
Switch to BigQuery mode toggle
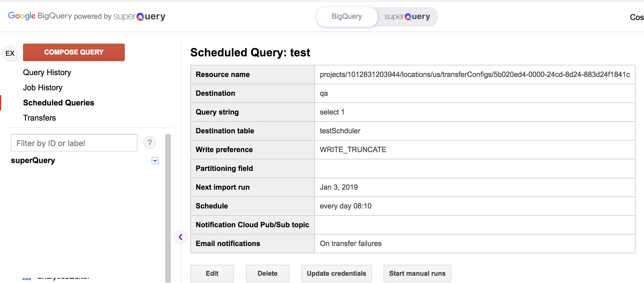(347, 17)
